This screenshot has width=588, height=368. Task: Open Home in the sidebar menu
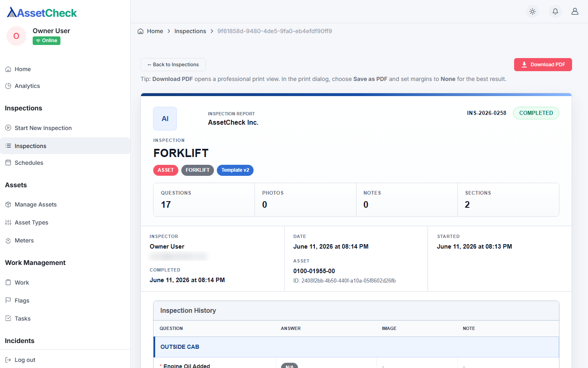[65, 69]
